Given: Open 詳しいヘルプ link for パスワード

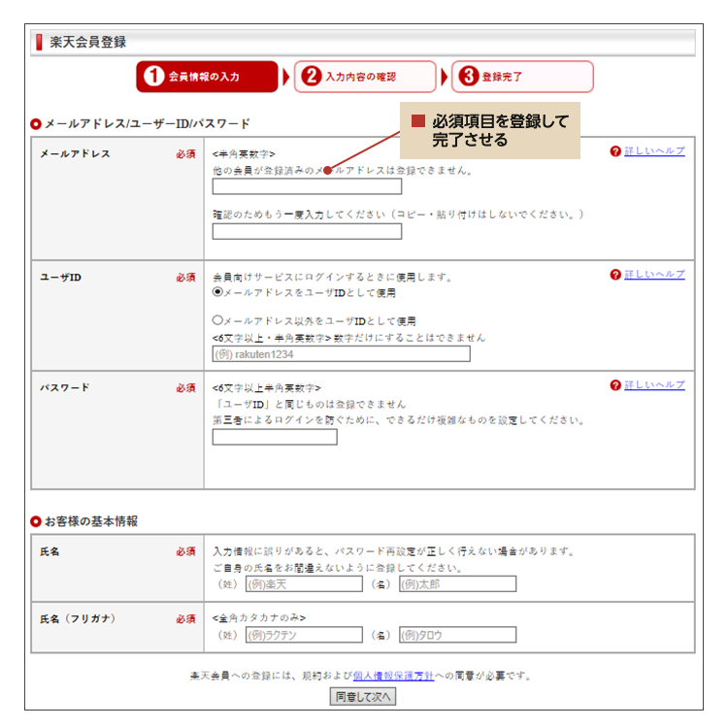Looking at the screenshot, I should tap(654, 384).
